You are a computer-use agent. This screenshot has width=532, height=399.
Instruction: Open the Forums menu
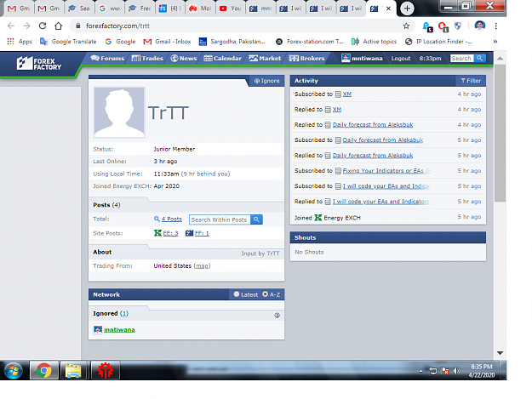point(107,59)
